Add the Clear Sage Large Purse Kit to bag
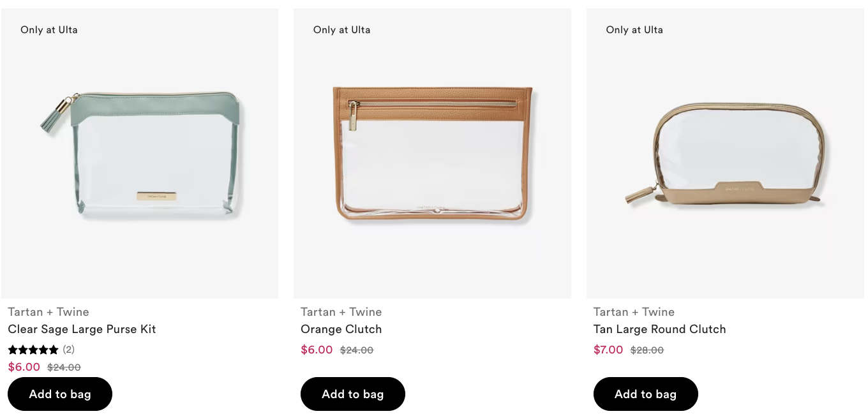Screen dimensions: 868x416 [60, 394]
